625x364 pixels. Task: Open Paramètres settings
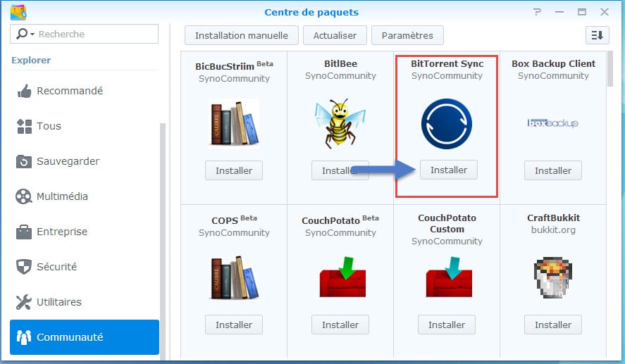[x=407, y=35]
